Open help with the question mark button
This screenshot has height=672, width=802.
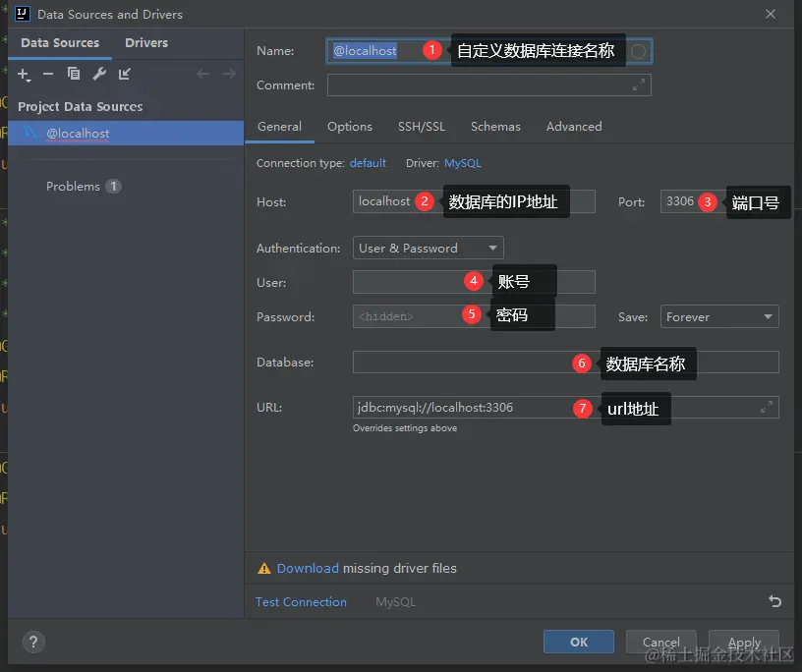(33, 642)
